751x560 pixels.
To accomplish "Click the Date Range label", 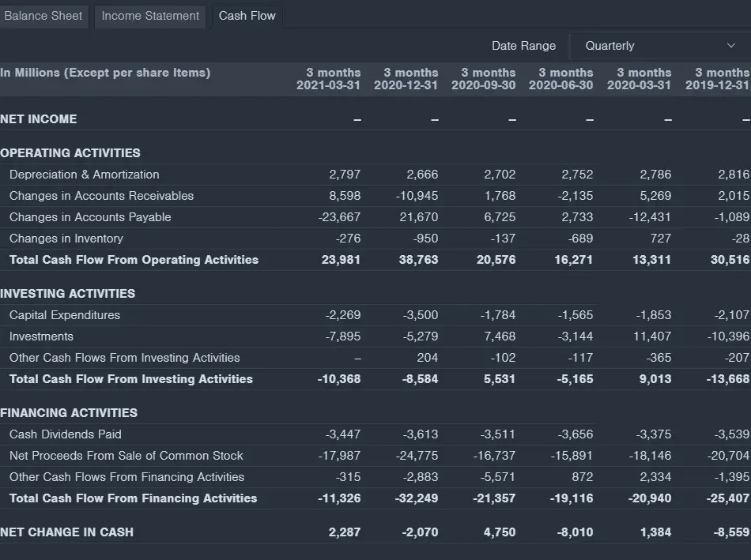I will click(523, 46).
